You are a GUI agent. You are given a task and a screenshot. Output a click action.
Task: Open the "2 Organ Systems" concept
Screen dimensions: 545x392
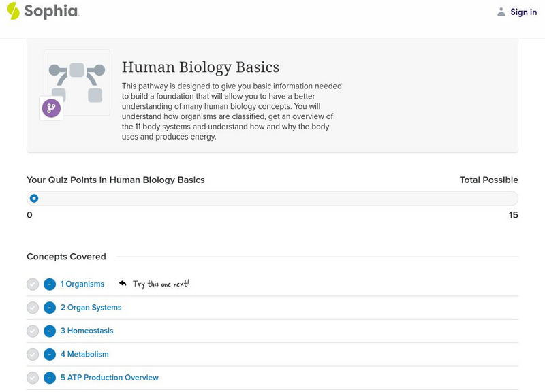(91, 307)
